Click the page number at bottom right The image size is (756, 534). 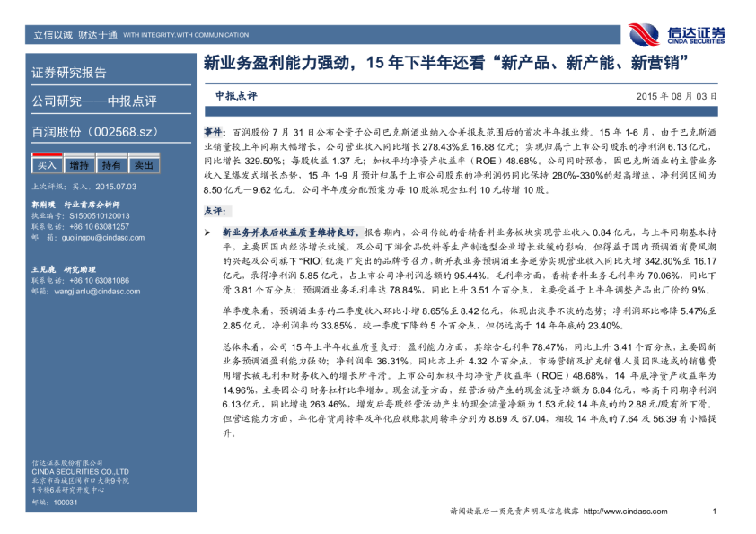(x=713, y=512)
